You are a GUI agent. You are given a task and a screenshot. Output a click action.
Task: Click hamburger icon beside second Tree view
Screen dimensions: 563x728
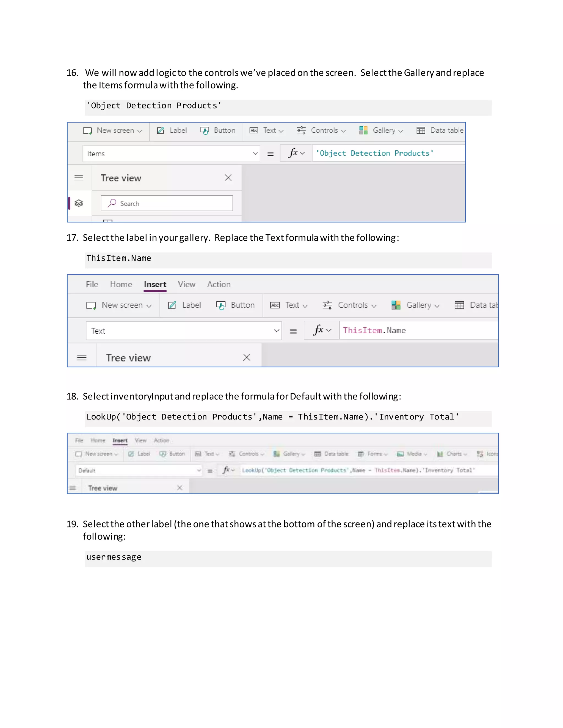82,358
